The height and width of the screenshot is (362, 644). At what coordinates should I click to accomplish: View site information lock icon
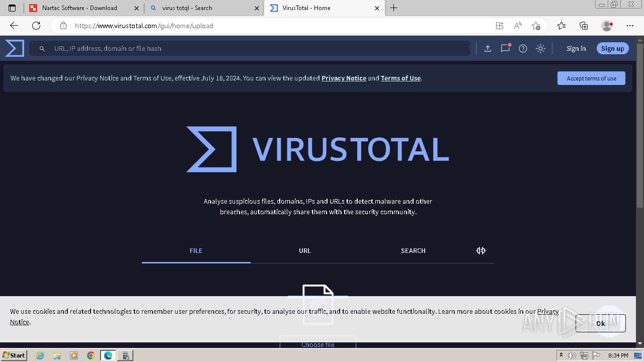click(63, 26)
